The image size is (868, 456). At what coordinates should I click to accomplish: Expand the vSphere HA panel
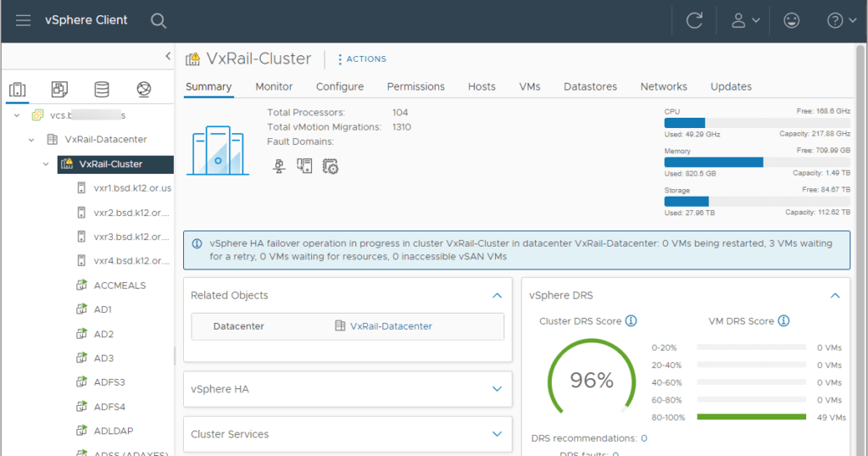tap(497, 389)
